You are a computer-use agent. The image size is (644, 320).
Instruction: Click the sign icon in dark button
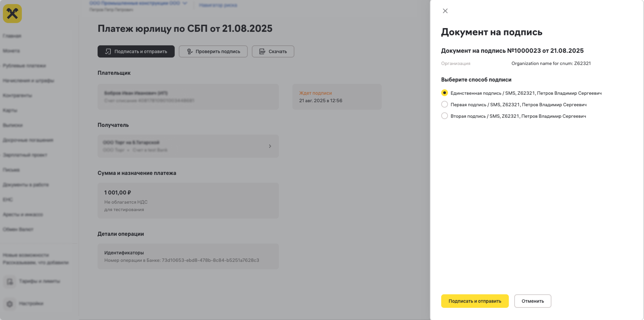pyautogui.click(x=108, y=52)
